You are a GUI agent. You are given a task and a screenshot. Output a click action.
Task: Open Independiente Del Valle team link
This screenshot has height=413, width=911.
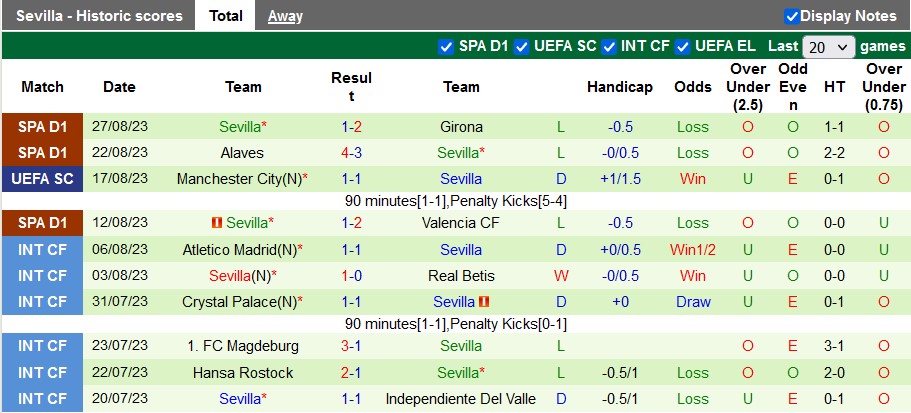click(461, 399)
